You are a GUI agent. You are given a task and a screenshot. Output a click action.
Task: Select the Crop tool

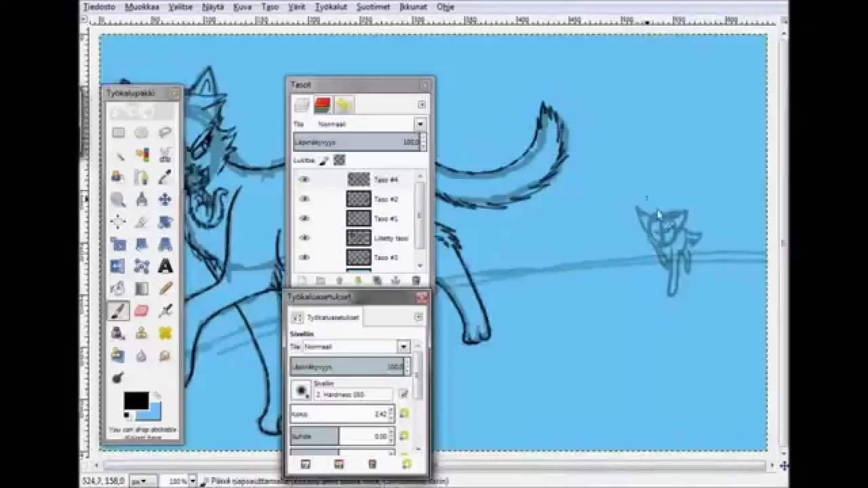pyautogui.click(x=141, y=222)
